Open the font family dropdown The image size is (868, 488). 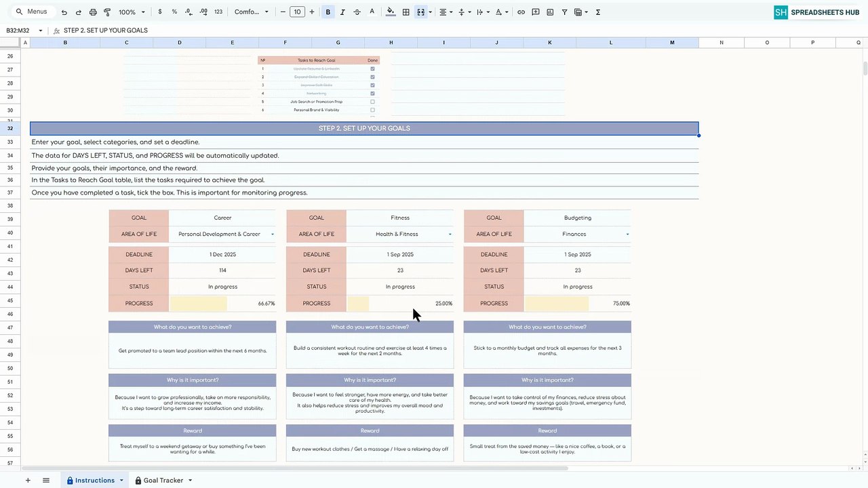[x=252, y=12]
